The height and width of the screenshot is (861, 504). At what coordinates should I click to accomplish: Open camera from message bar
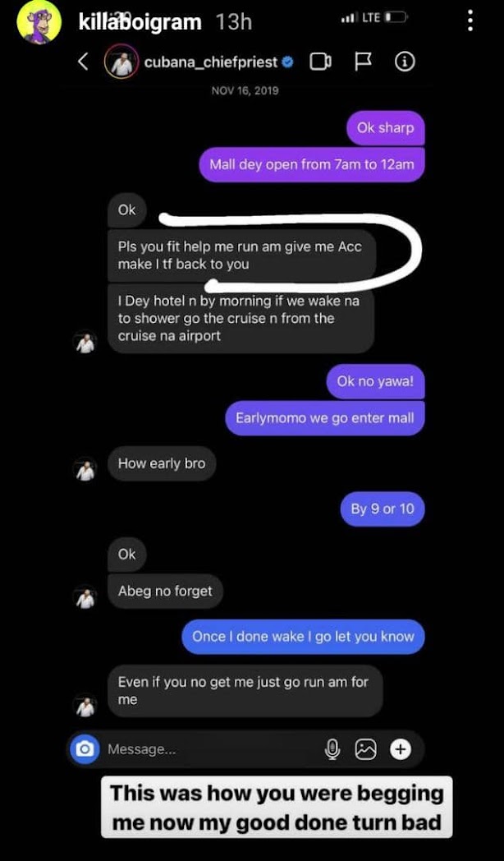point(85,748)
